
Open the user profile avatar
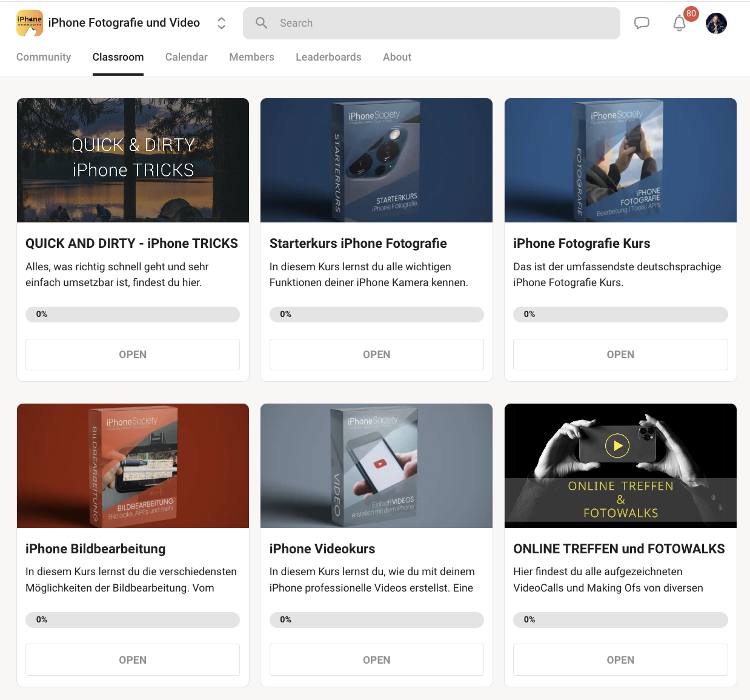click(716, 23)
